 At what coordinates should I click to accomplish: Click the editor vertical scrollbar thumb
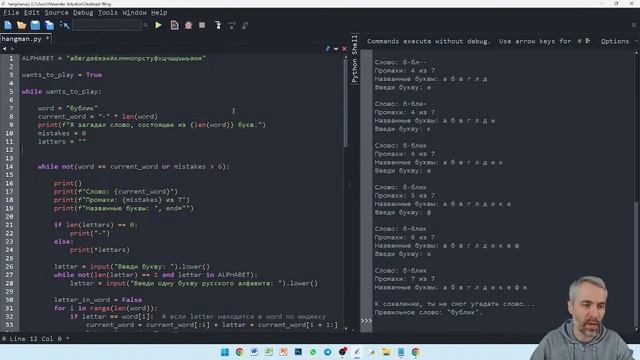point(346,102)
